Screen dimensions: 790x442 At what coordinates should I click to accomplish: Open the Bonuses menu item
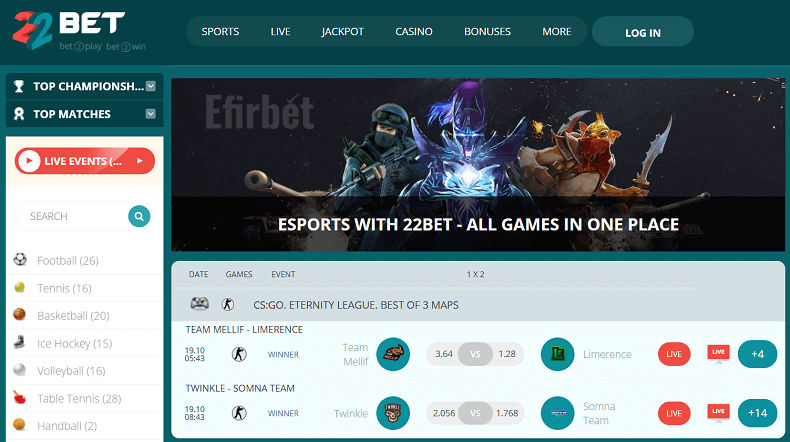pos(487,31)
